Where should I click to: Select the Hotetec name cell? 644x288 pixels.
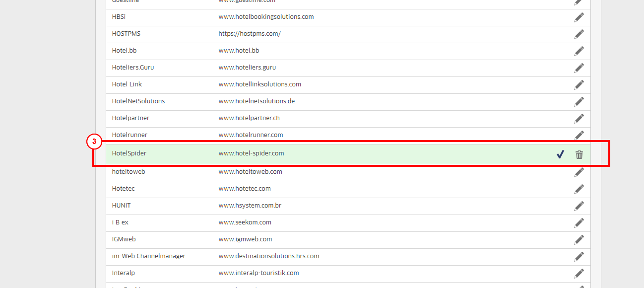pyautogui.click(x=123, y=189)
